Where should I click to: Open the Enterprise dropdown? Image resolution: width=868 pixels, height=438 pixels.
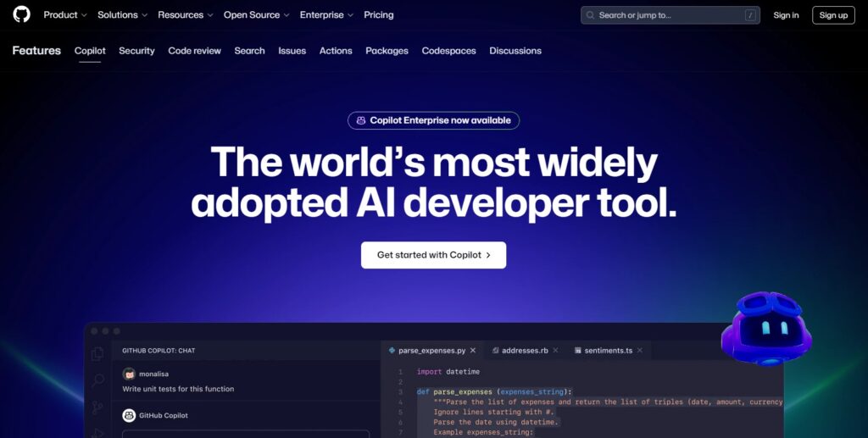326,15
